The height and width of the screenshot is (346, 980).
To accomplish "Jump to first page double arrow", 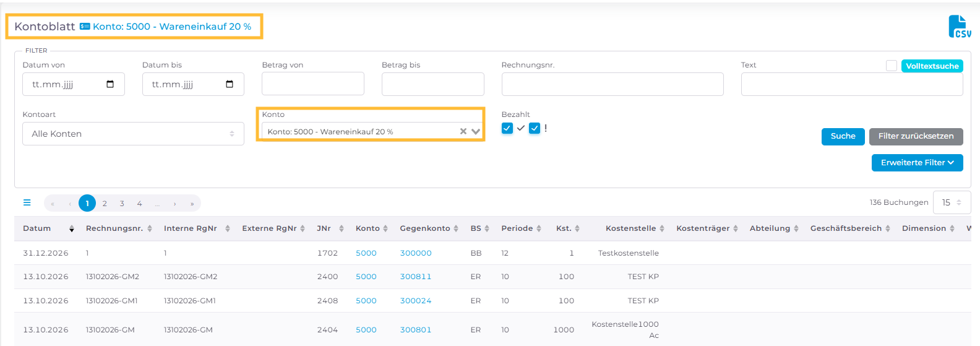I will pos(53,203).
